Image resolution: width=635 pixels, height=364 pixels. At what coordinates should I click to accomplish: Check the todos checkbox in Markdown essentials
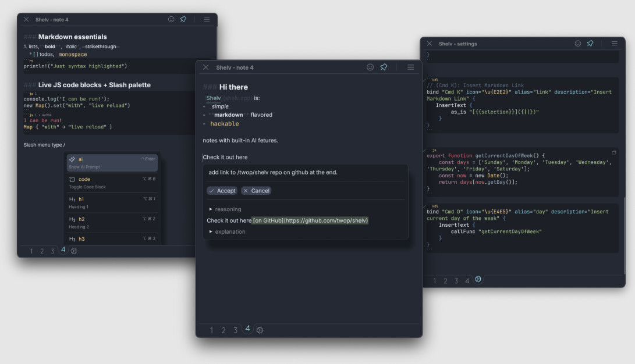pyautogui.click(x=36, y=54)
